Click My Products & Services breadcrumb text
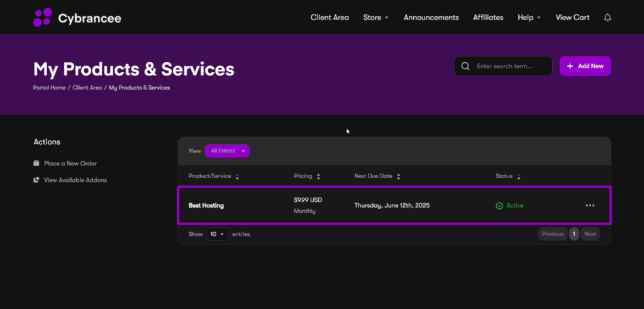This screenshot has height=309, width=644. coord(140,87)
